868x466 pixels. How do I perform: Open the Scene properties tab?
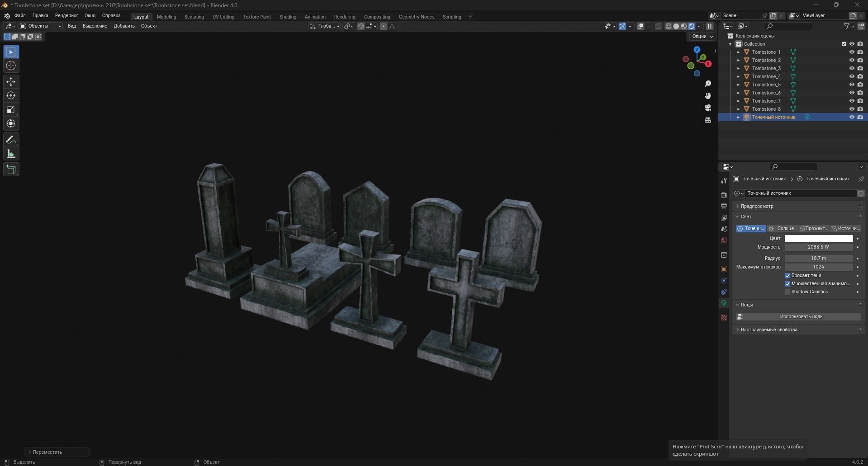[724, 229]
